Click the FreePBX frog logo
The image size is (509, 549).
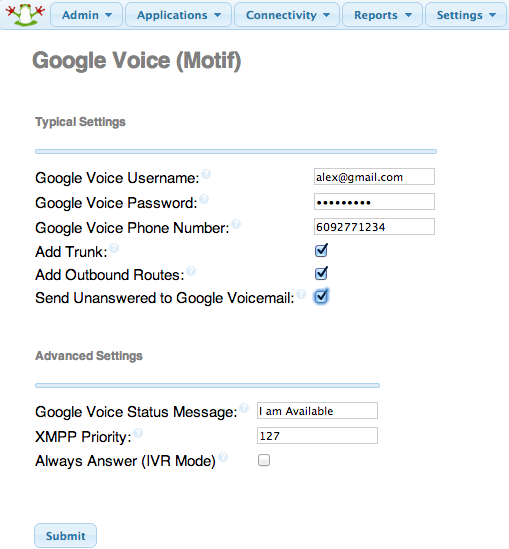click(x=25, y=15)
